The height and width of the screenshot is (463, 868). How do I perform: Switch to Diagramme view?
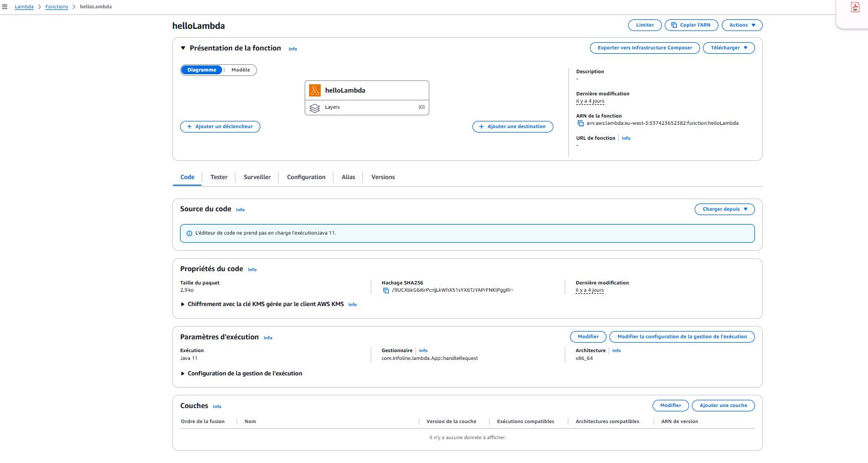click(202, 70)
